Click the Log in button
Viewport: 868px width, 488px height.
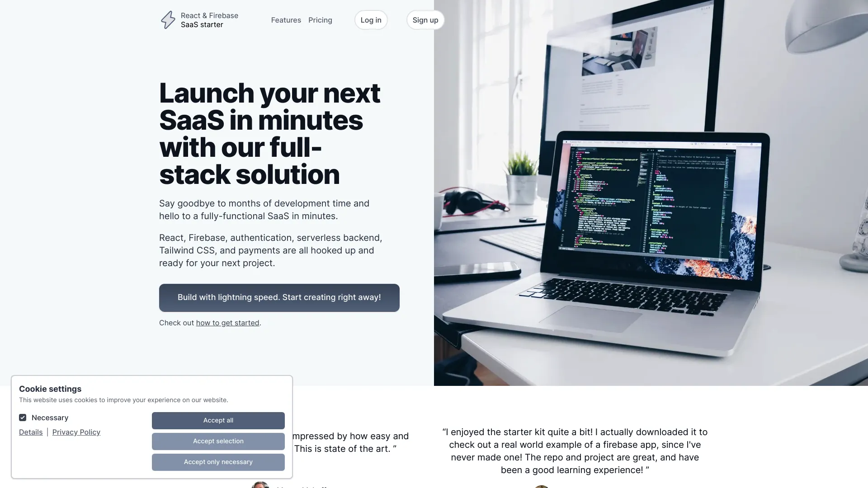pos(370,19)
